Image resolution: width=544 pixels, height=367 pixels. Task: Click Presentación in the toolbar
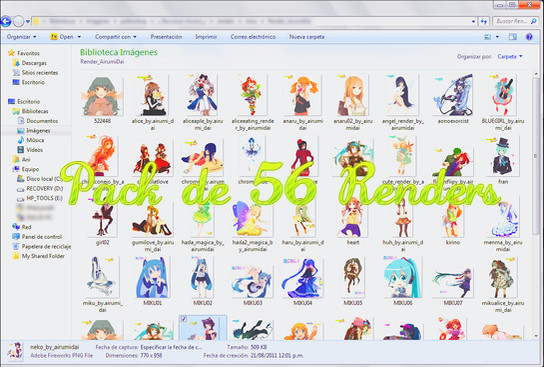[x=166, y=37]
